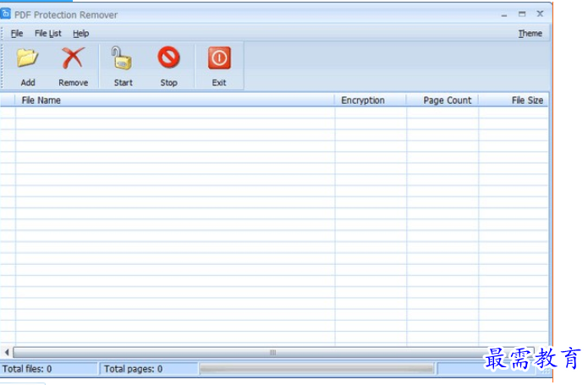Open the File menu

coord(17,33)
